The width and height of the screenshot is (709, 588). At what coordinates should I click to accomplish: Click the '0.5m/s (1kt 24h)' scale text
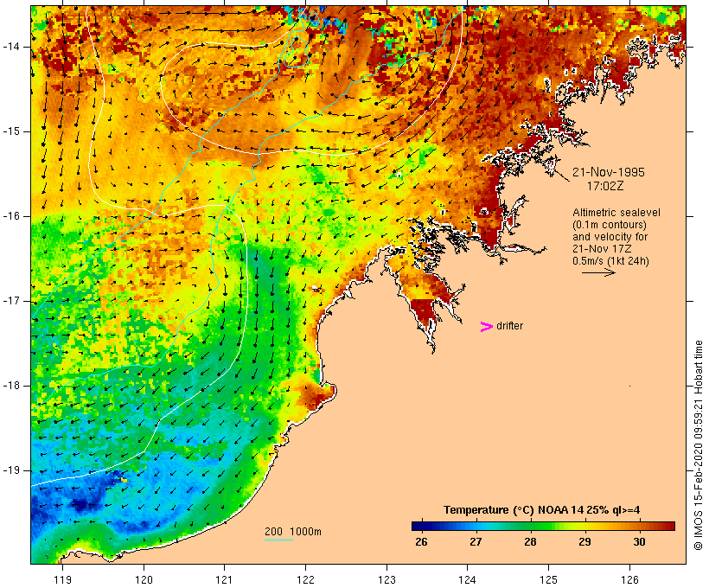tap(610, 261)
